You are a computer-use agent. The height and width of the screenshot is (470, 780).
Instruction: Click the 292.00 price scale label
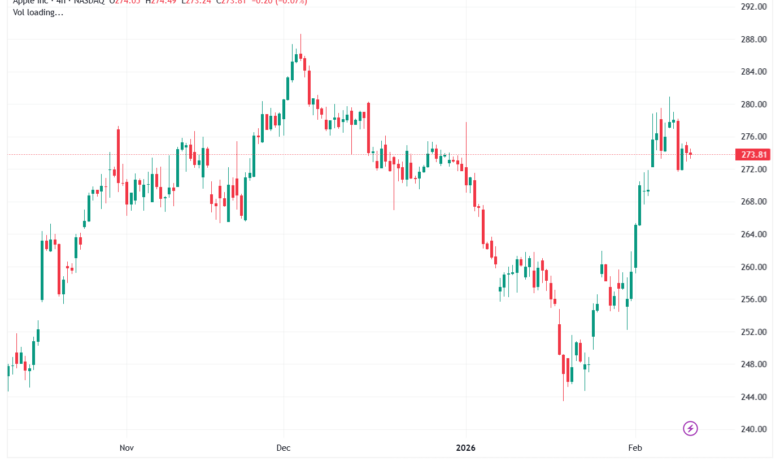[753, 7]
